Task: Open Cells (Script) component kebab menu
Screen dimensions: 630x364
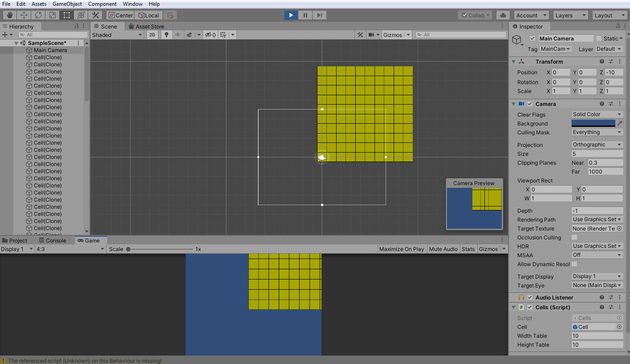Action: [620, 307]
